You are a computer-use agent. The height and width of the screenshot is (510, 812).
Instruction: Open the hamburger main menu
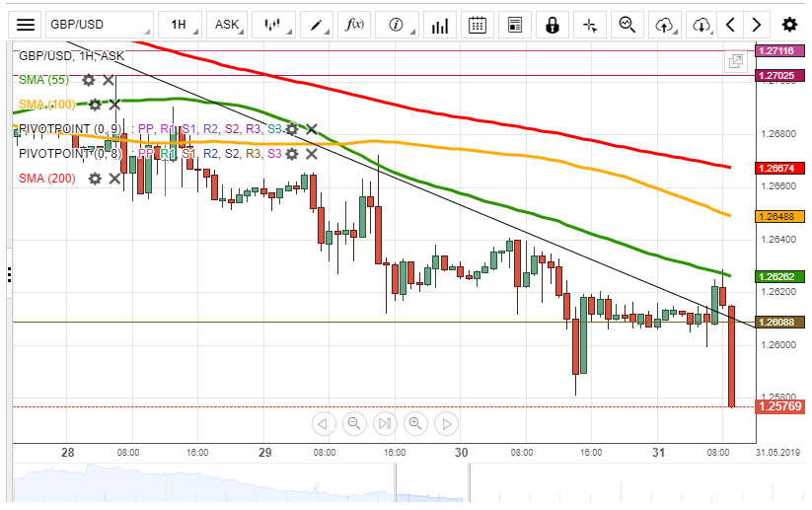26,25
